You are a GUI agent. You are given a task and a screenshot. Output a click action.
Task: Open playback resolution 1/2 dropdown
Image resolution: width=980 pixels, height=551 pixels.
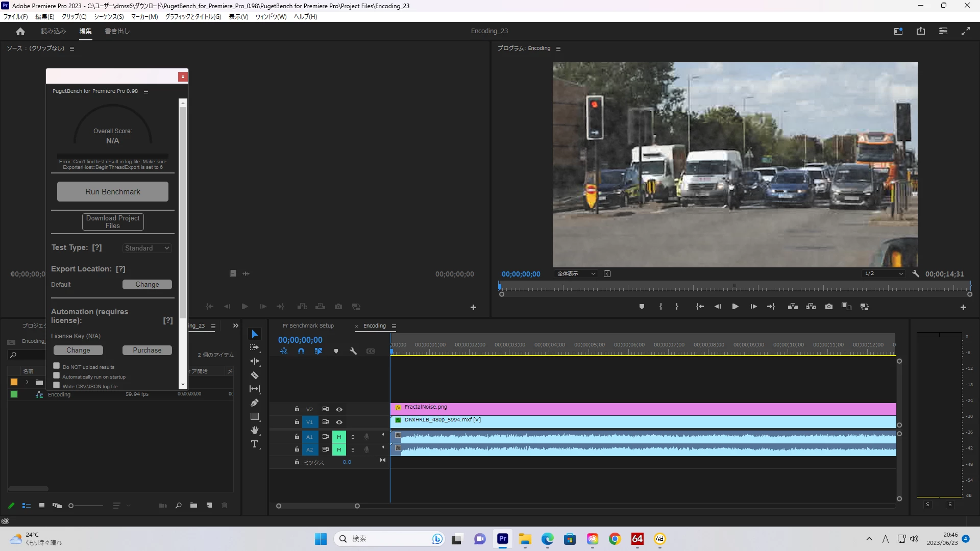(x=884, y=274)
